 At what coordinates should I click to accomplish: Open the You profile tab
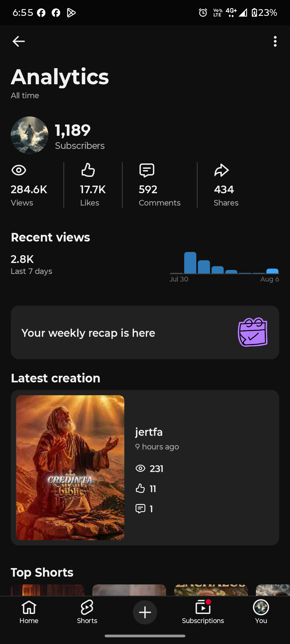tap(261, 612)
